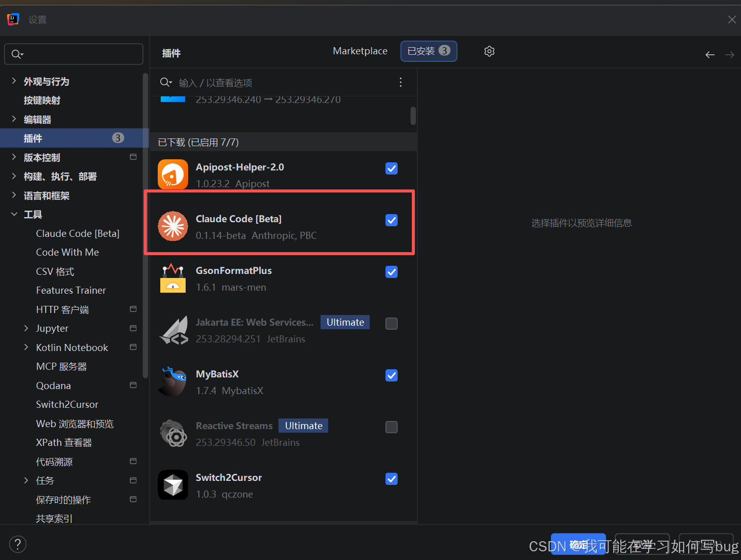Viewport: 741px width, 560px height.
Task: Open the plugin search options kebab menu
Action: click(x=401, y=82)
